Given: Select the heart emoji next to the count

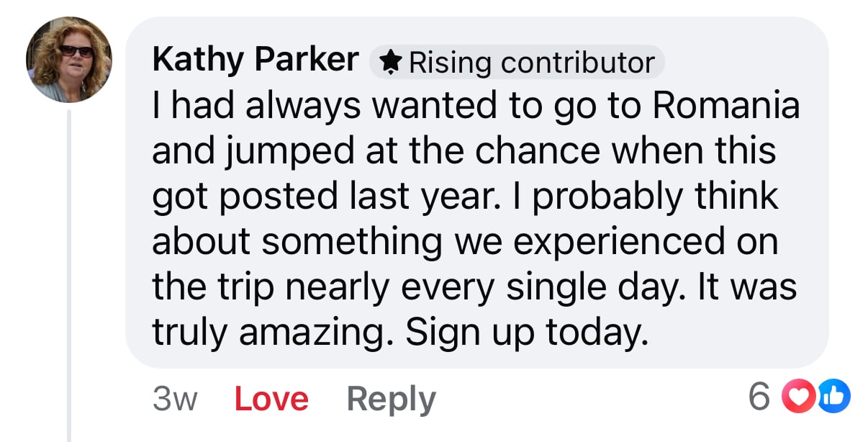Looking at the screenshot, I should click(797, 396).
